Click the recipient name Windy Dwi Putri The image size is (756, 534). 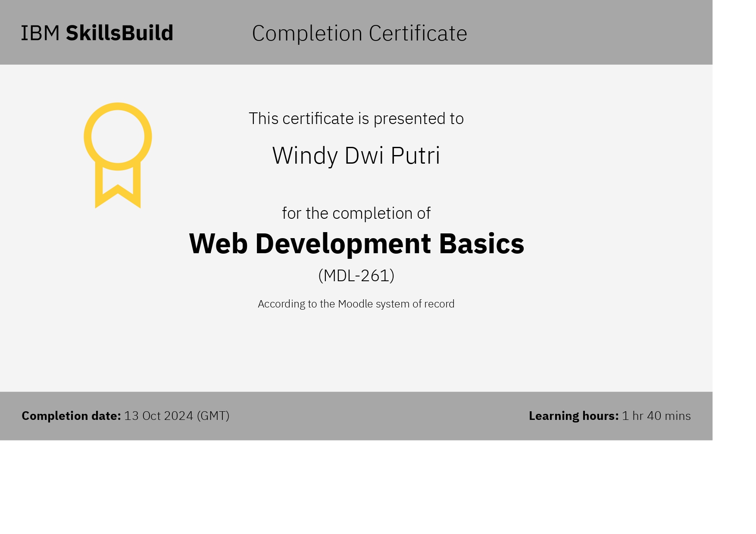356,155
